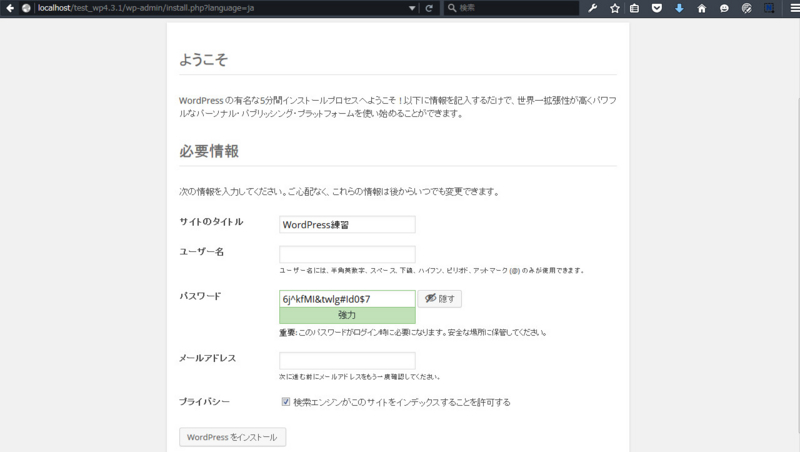Click the magnifier icon in the search box
This screenshot has height=452, width=800.
[452, 8]
